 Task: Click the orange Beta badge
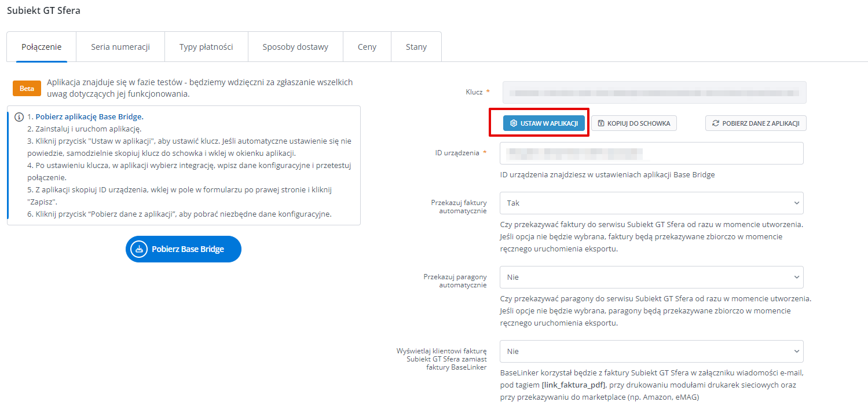[x=27, y=88]
